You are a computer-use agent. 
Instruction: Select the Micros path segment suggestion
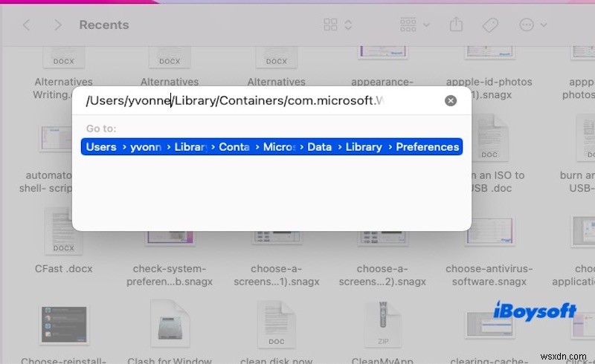[x=279, y=147]
